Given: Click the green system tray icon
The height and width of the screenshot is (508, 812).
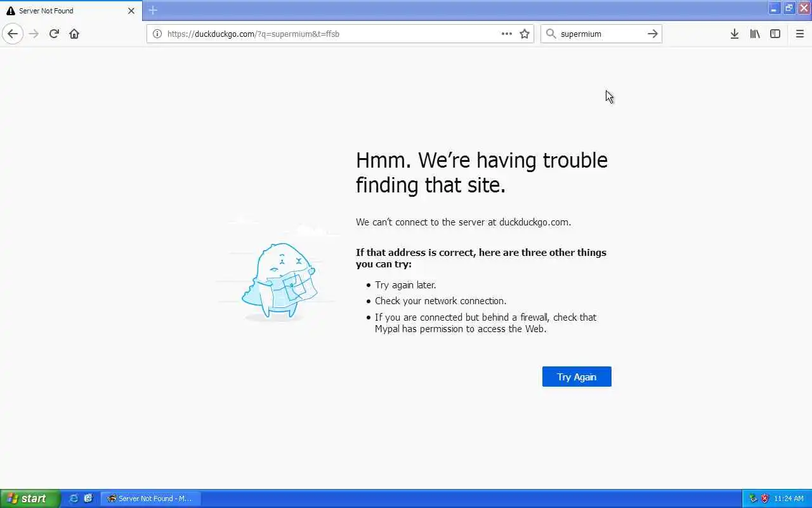Looking at the screenshot, I should click(753, 498).
